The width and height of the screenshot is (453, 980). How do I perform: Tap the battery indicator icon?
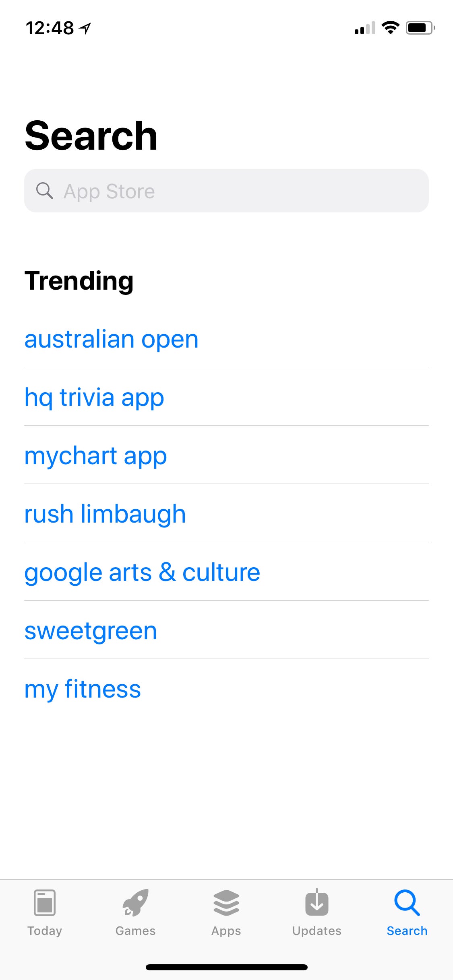(420, 28)
